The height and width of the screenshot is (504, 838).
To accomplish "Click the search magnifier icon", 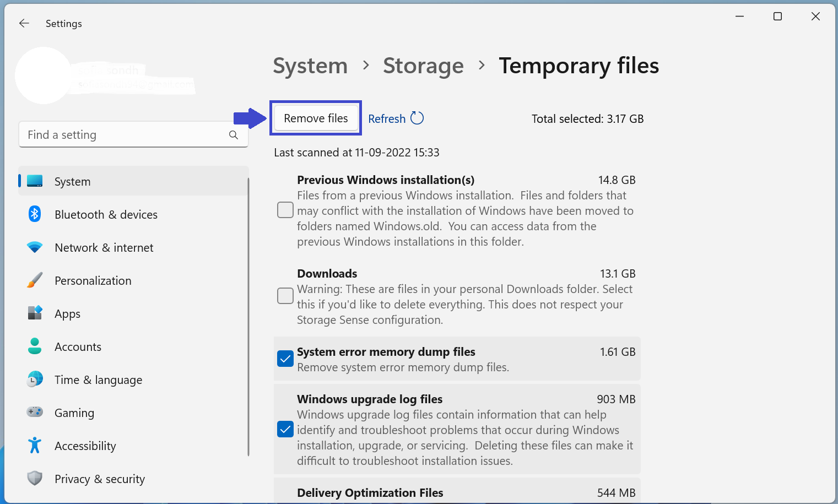I will coord(234,135).
